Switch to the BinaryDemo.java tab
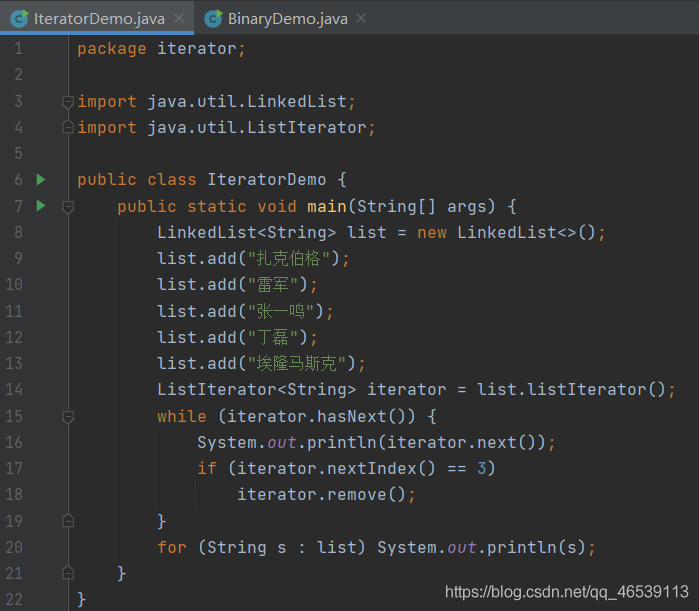The image size is (699, 611). click(285, 18)
